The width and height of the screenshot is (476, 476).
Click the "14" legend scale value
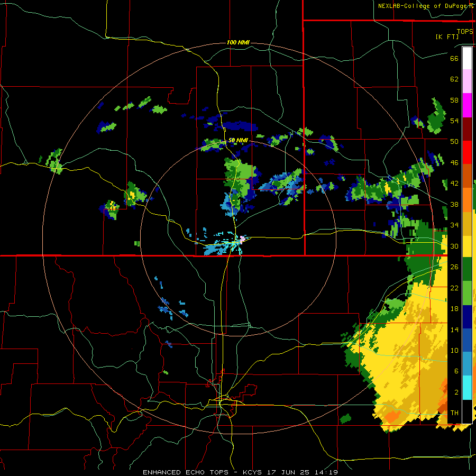pos(454,329)
